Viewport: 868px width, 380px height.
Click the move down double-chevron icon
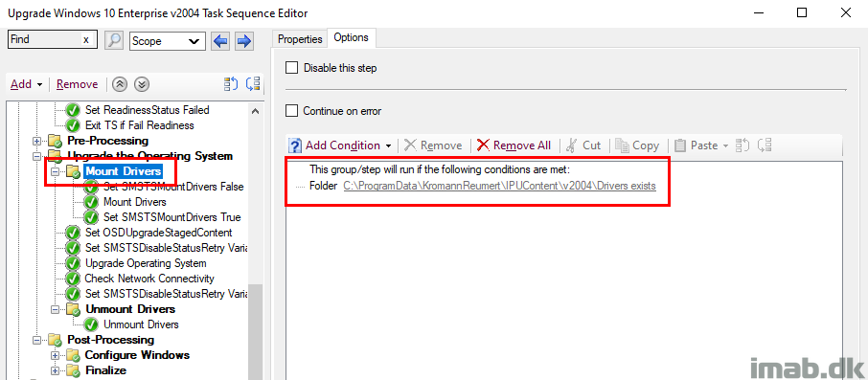point(142,84)
